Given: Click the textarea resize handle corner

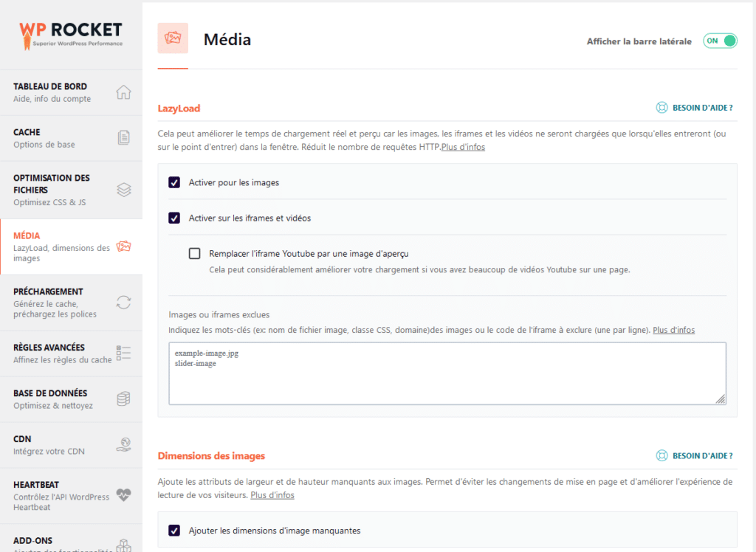Looking at the screenshot, I should pos(721,399).
